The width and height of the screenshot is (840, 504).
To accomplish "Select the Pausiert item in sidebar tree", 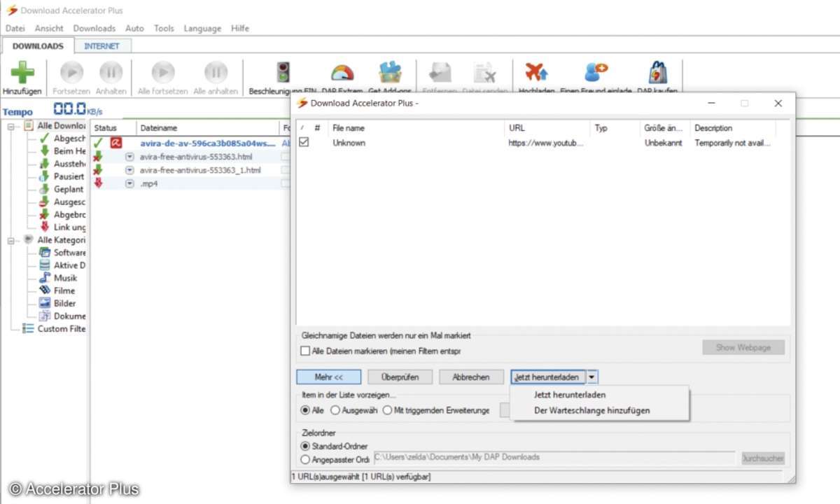I will 62,176.
